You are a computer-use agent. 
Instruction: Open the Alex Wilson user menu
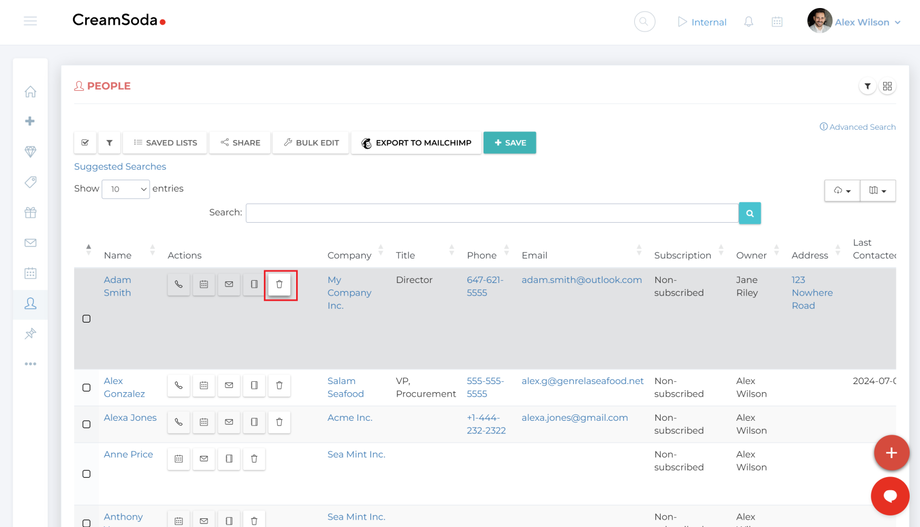click(850, 22)
